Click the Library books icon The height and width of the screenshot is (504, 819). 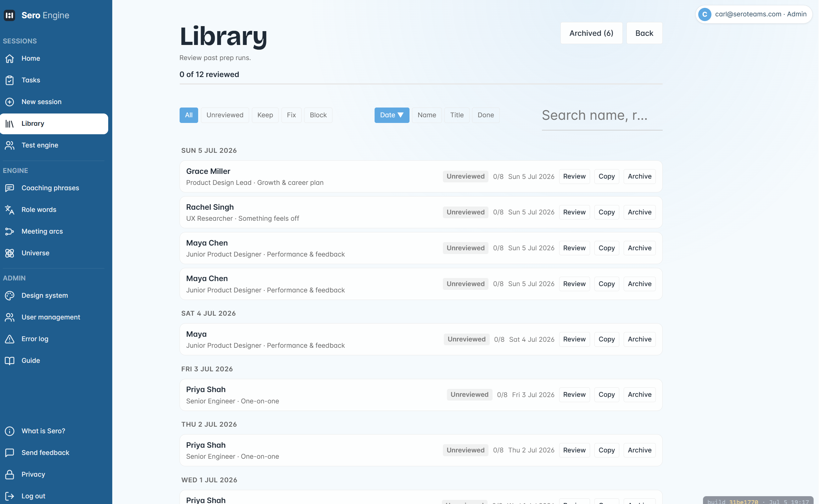pos(10,124)
